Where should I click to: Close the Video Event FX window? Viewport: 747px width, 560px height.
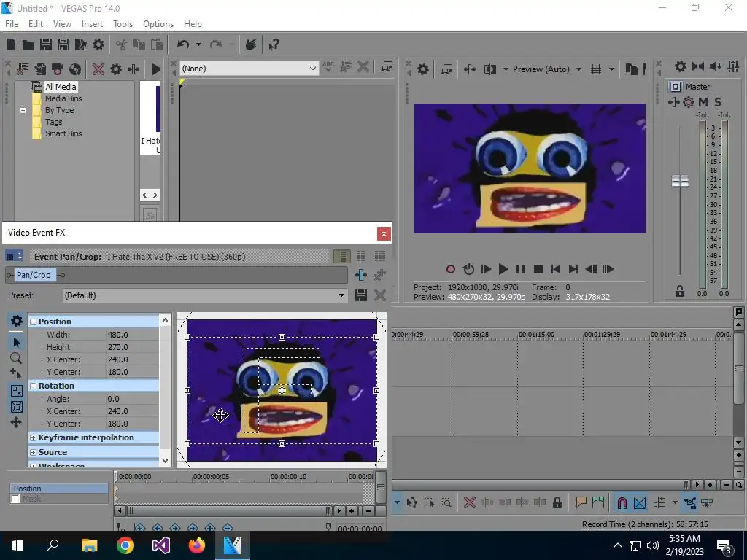point(384,233)
